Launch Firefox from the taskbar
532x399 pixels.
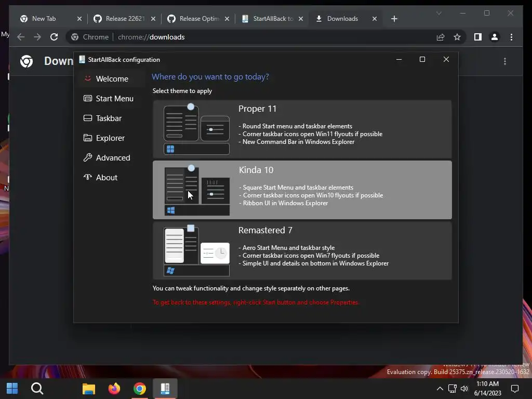(x=114, y=389)
